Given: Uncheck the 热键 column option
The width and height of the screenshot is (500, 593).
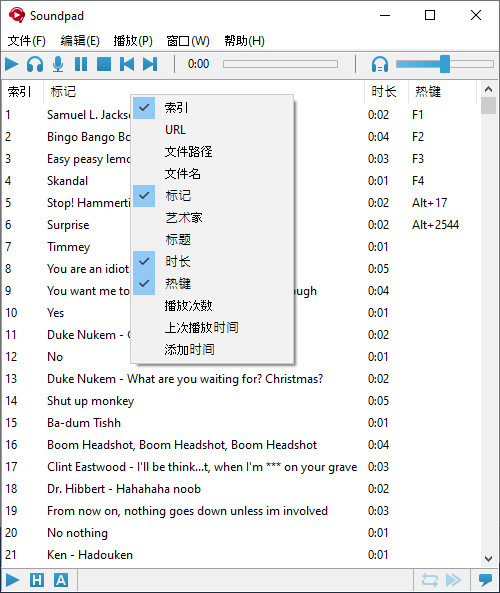Looking at the screenshot, I should (x=212, y=283).
